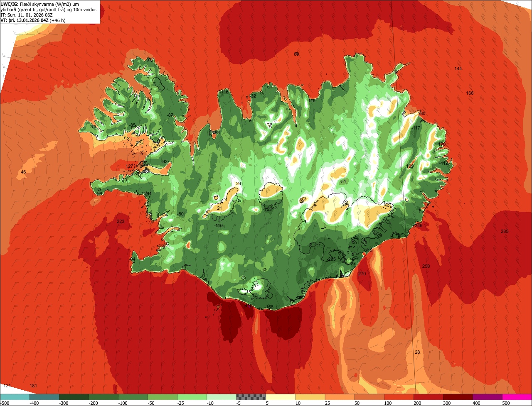Click the map value '258' off the southeast coast
Screen dimensions: 532x406
(x=426, y=266)
